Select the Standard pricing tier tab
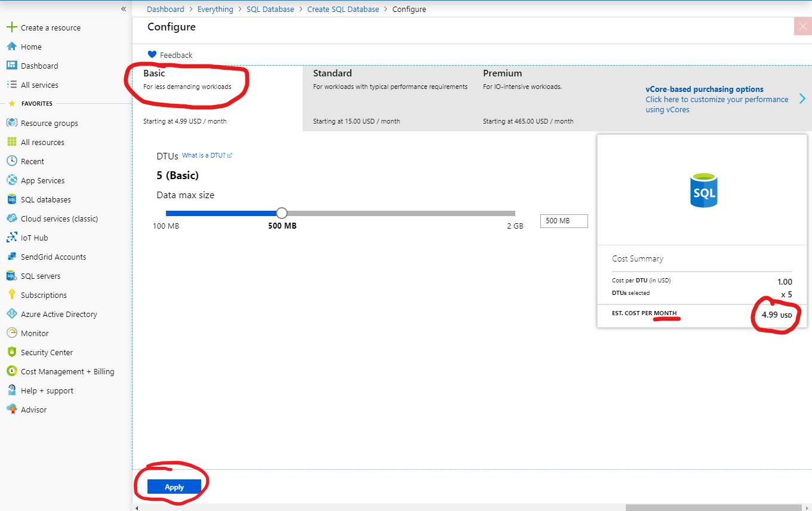This screenshot has width=812, height=511. (x=387, y=98)
